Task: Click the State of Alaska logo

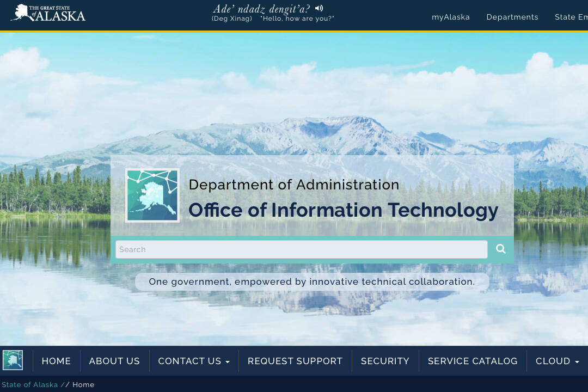Action: 48,13
